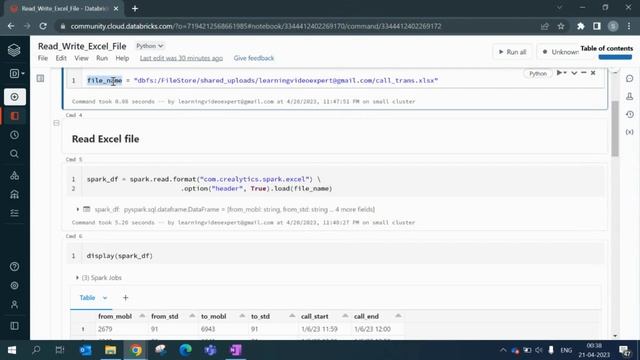Screen dimensions: 640x360
Task: Open the Unknown cluster status selector
Action: click(x=560, y=52)
